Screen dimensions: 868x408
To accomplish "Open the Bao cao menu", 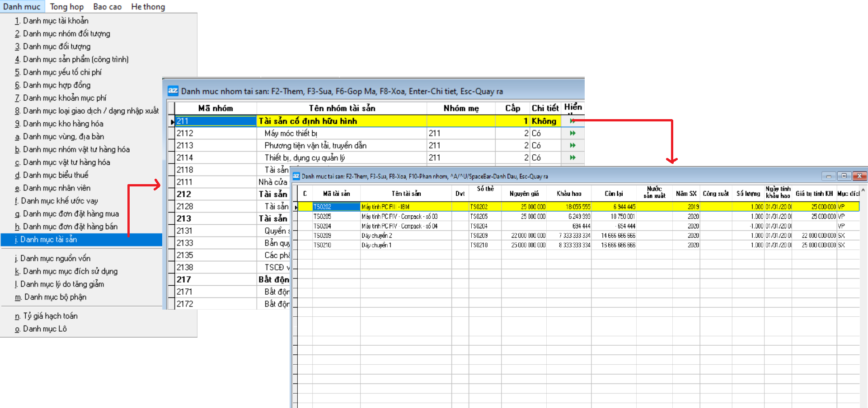I will pos(107,7).
